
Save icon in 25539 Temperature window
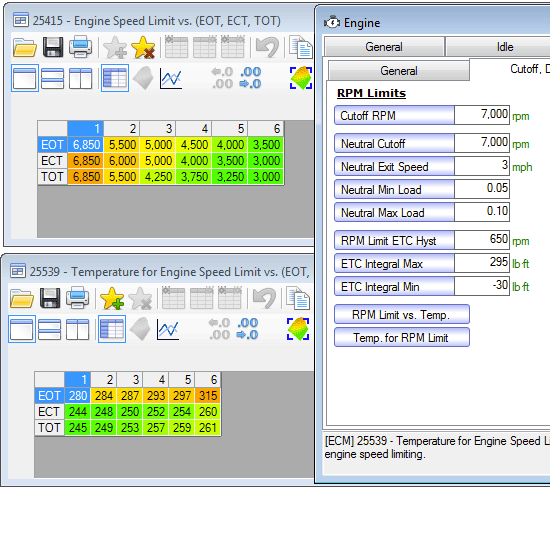(50, 298)
